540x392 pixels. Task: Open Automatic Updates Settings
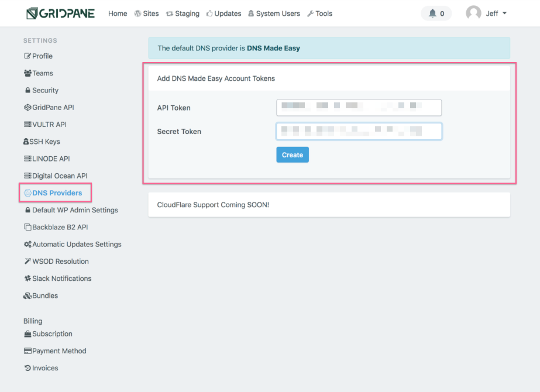tap(77, 244)
